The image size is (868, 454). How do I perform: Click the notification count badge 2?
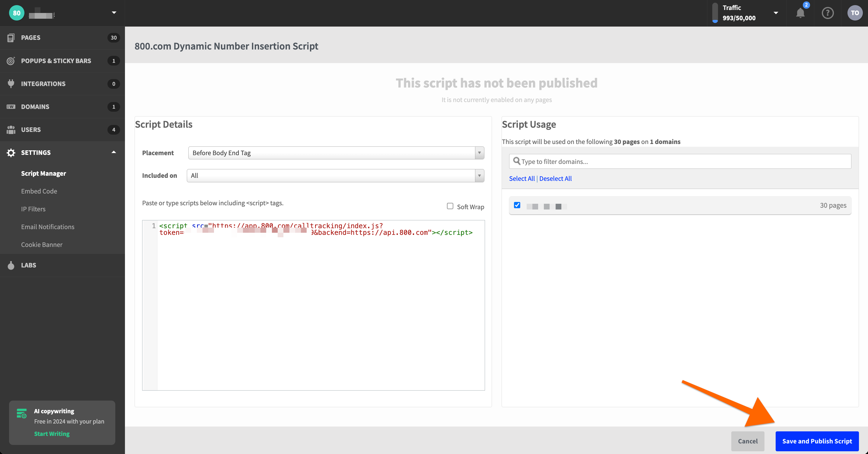click(806, 5)
